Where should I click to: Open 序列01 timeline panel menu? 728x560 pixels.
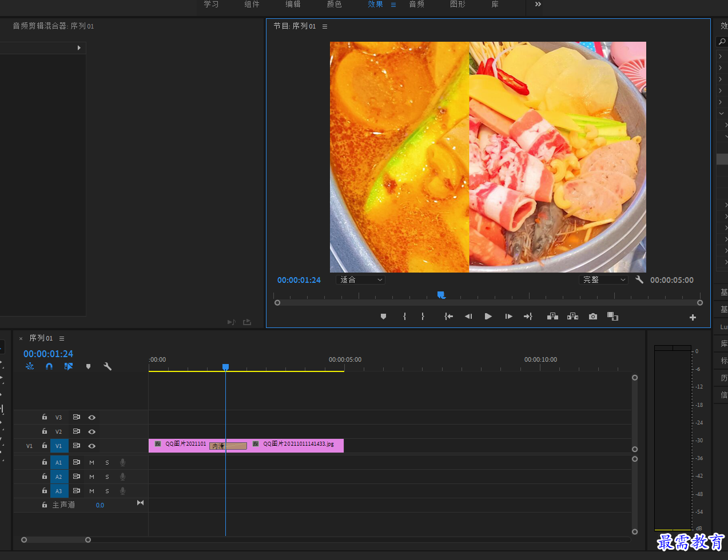tap(62, 338)
